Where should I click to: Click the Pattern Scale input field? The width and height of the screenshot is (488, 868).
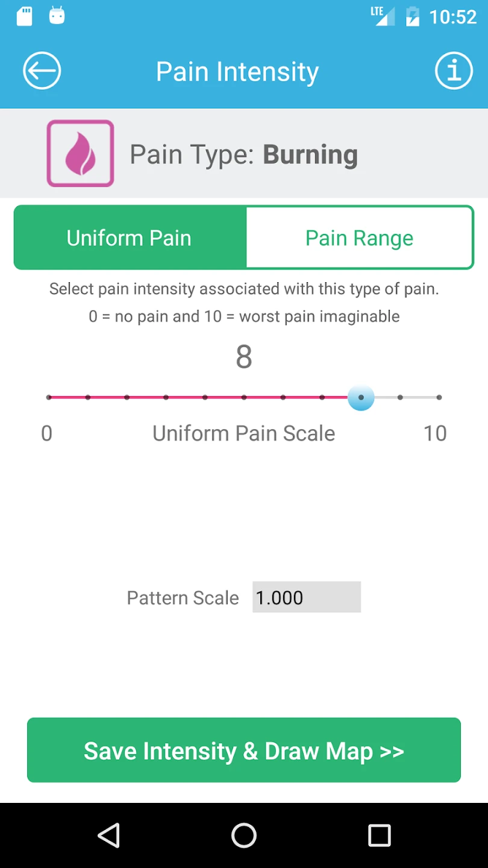[x=307, y=597]
